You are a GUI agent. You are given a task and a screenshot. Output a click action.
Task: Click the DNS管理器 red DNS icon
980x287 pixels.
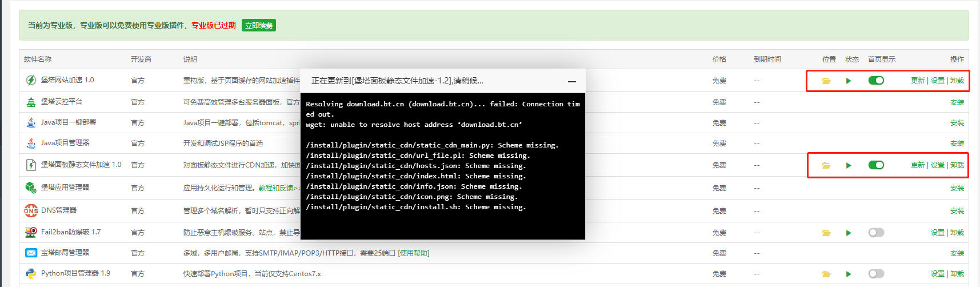point(31,210)
